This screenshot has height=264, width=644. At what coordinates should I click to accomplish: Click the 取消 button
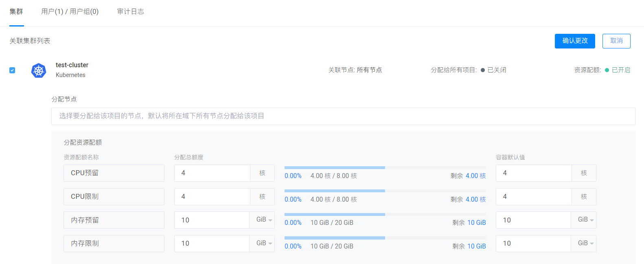616,41
